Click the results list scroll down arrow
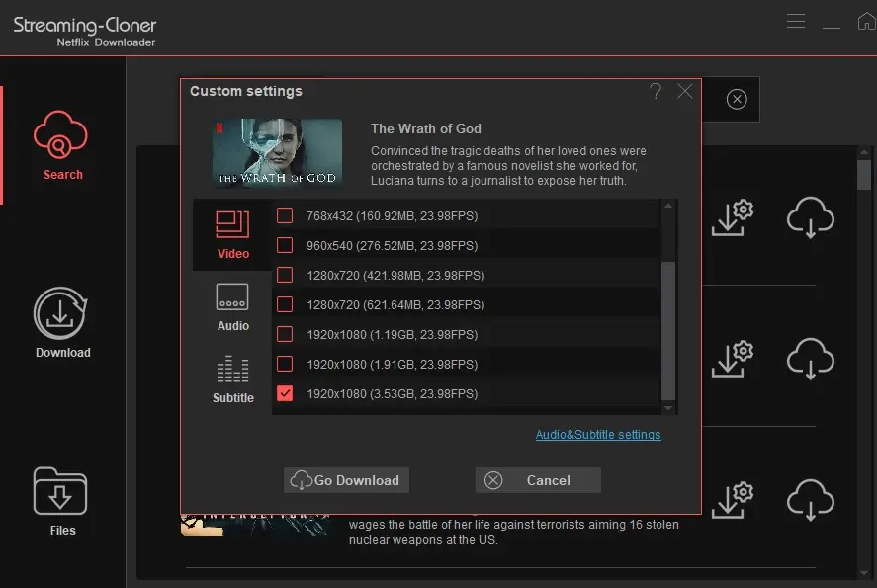877x588 pixels. point(864,573)
